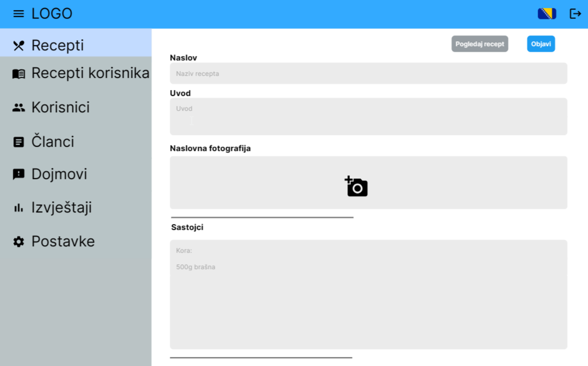Click the bar chart icon beside Izvještaji
588x366 pixels.
pyautogui.click(x=19, y=208)
